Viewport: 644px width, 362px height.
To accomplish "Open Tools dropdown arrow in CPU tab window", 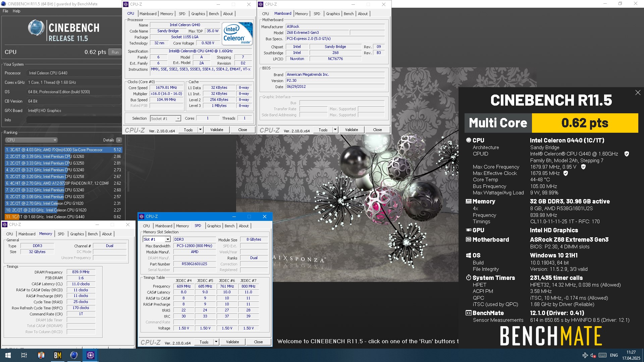I will [200, 130].
